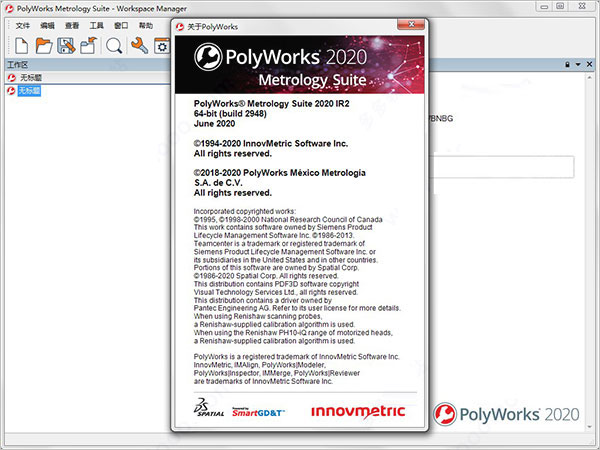
Task: Click the magnifier search icon
Action: pos(114,46)
